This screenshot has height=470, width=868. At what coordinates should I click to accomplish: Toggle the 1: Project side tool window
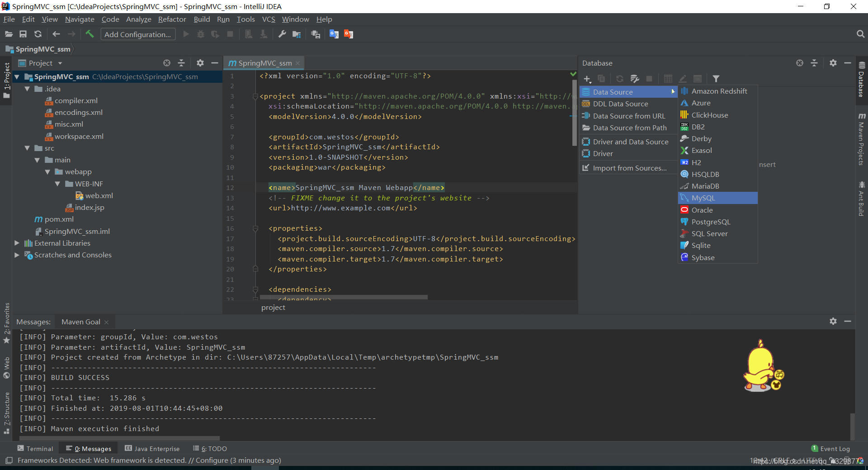point(6,81)
